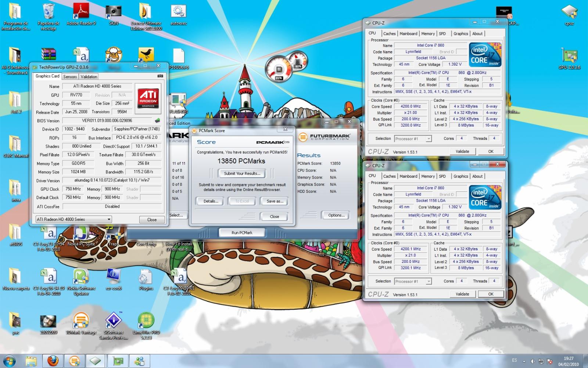Select the Nokia Software Updater shortcut
Screen dimensions: 588x368
(81, 282)
